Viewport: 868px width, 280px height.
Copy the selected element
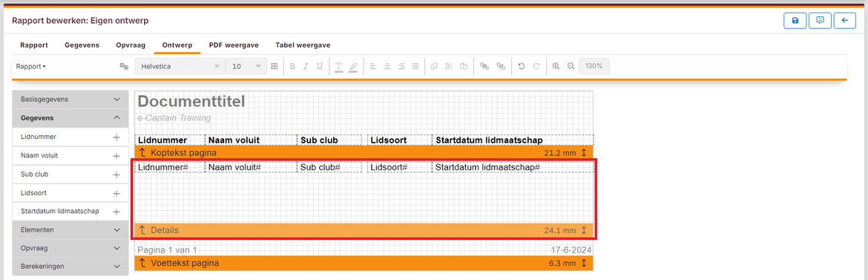coord(435,66)
